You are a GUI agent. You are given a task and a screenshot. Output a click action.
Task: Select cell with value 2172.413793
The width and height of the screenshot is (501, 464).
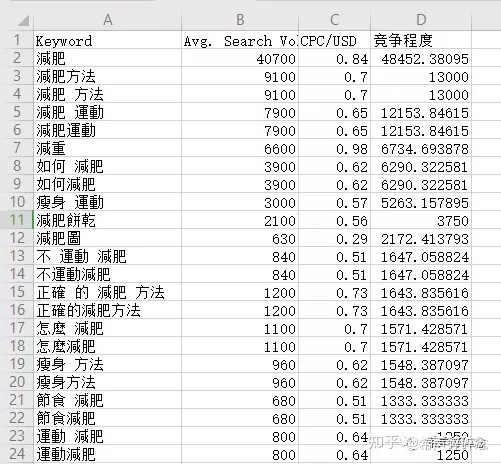point(421,238)
